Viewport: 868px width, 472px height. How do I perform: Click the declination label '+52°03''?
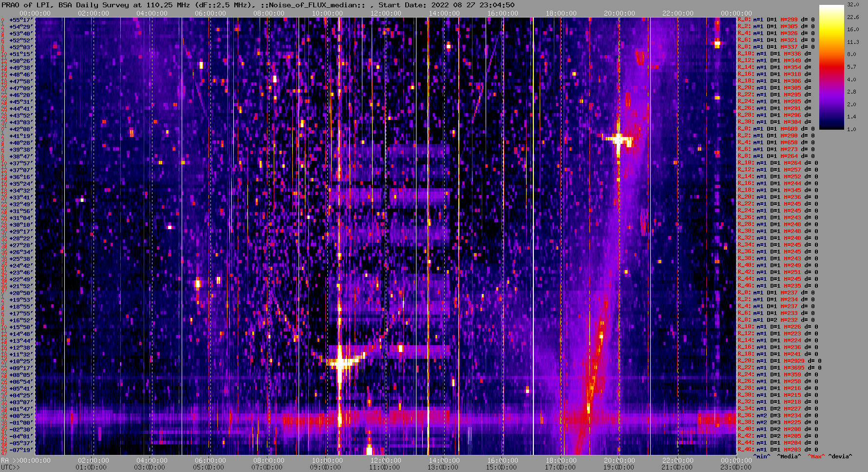[x=21, y=47]
